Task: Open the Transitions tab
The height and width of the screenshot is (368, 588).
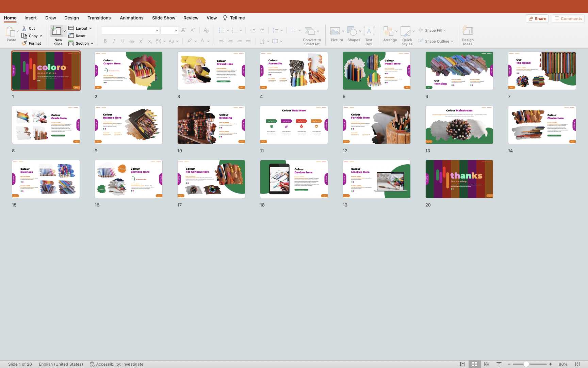Action: tap(99, 18)
